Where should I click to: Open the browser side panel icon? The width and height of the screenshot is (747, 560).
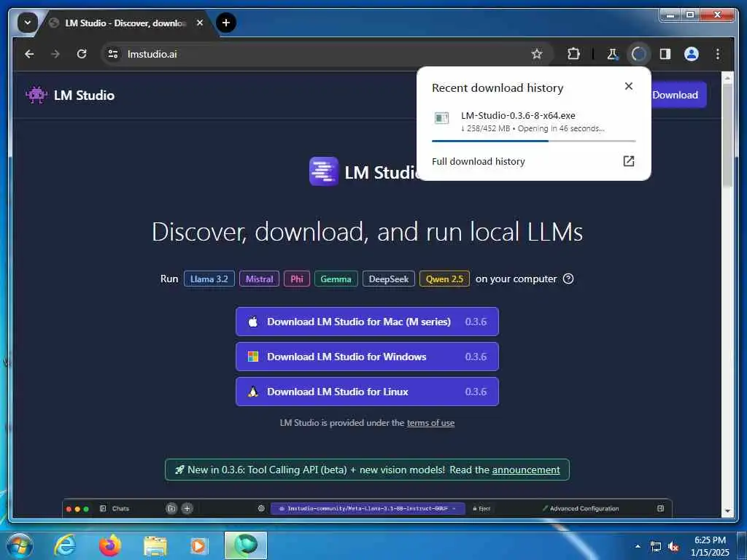665,54
